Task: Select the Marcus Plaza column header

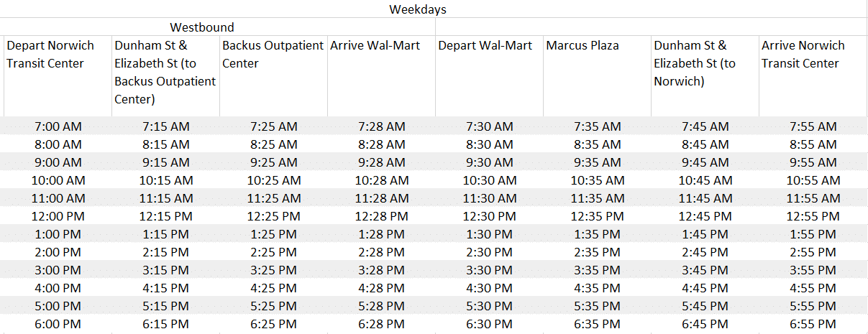Action: pos(597,76)
